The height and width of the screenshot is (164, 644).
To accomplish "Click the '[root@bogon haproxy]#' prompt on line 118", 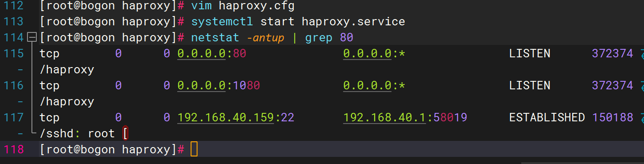I will 112,150.
